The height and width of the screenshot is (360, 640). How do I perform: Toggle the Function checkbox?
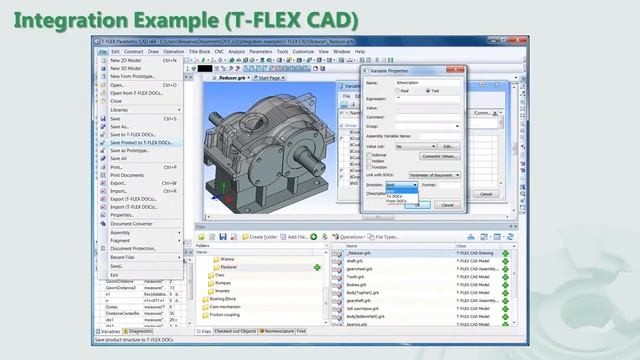tap(369, 167)
